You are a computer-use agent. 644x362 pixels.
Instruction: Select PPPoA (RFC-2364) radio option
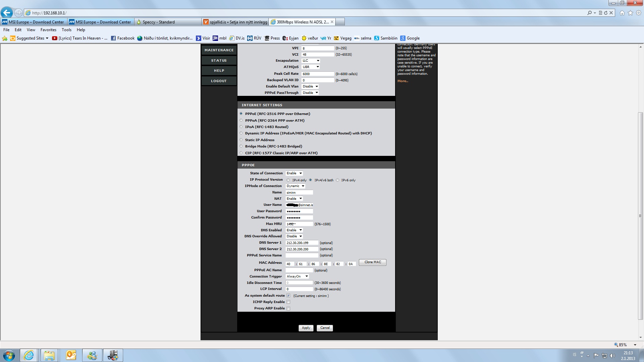point(241,120)
